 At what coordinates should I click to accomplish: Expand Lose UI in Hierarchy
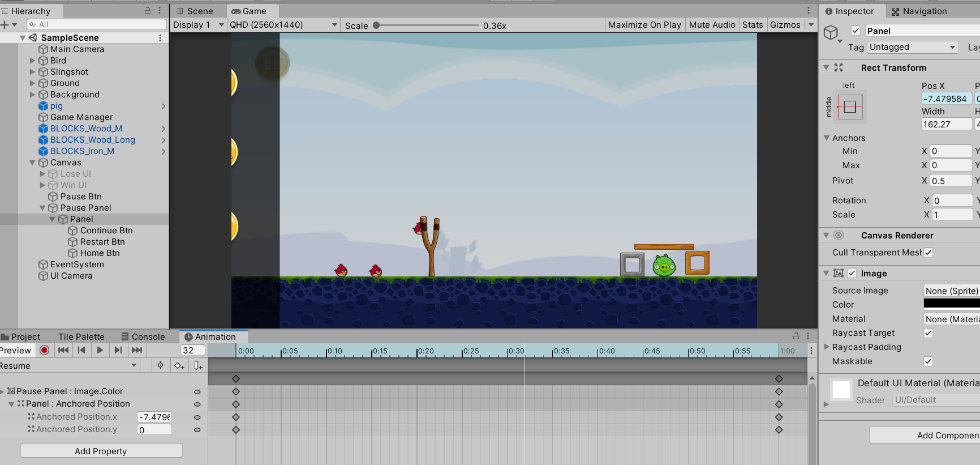42,174
